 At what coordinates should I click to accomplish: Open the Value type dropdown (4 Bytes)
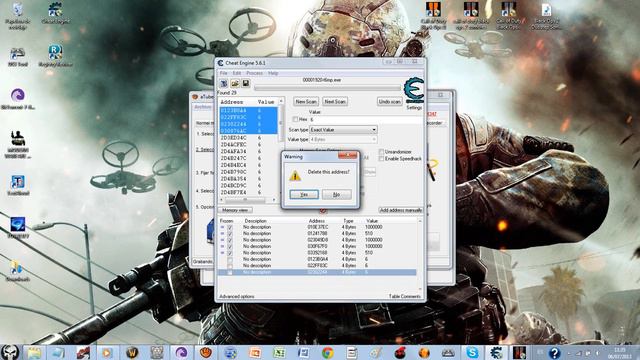pyautogui.click(x=343, y=139)
